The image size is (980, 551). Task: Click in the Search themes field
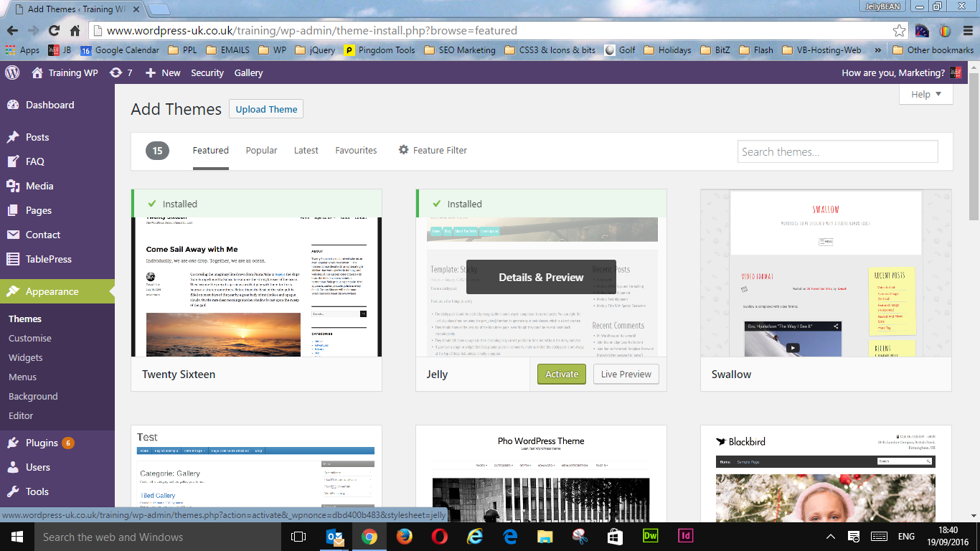point(838,151)
